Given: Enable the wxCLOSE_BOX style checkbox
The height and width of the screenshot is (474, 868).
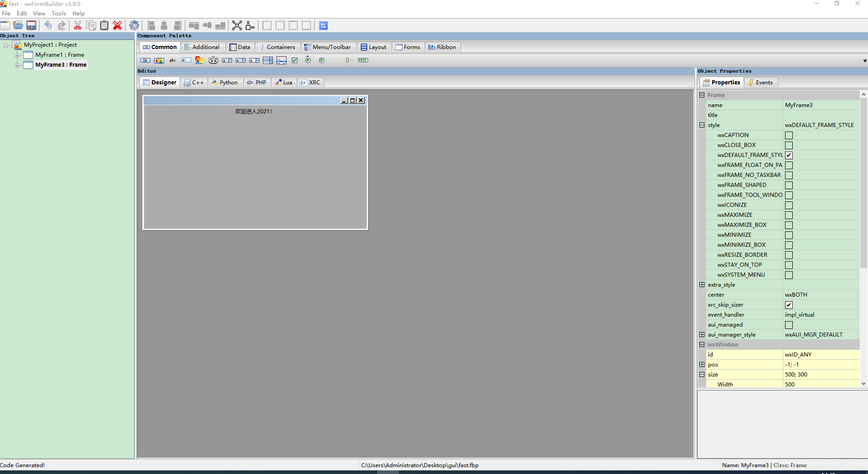Looking at the screenshot, I should [x=789, y=145].
